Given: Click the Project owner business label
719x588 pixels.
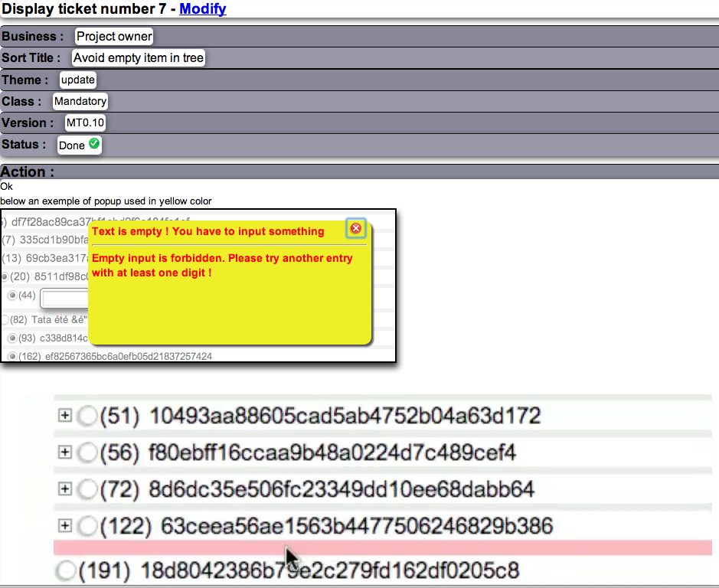Looking at the screenshot, I should tap(113, 36).
